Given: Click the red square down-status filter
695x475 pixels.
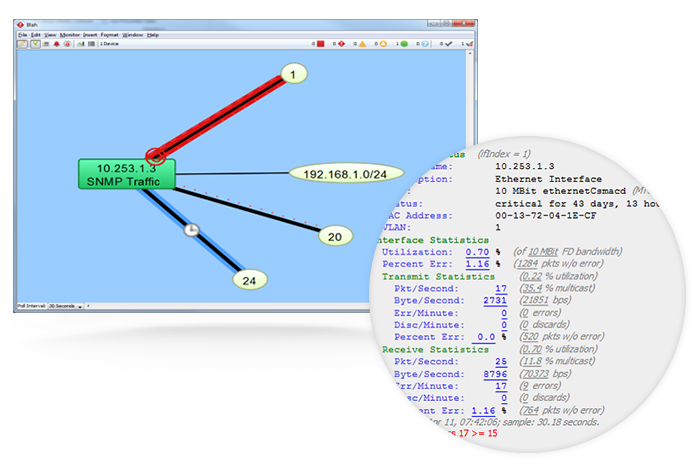Looking at the screenshot, I should point(320,44).
